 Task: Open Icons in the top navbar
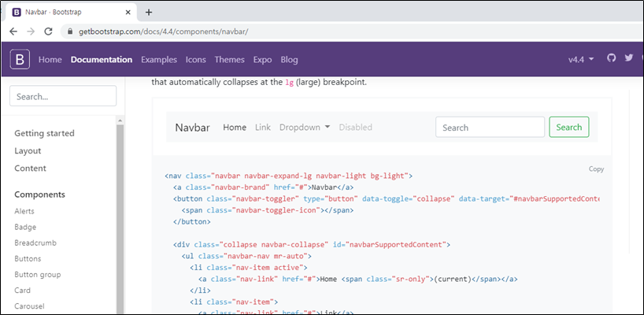(195, 60)
